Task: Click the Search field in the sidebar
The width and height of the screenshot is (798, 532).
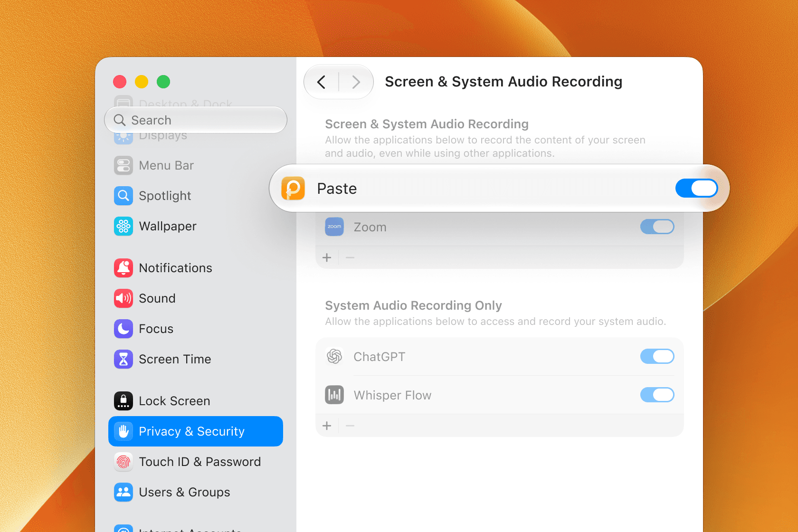Action: click(196, 120)
